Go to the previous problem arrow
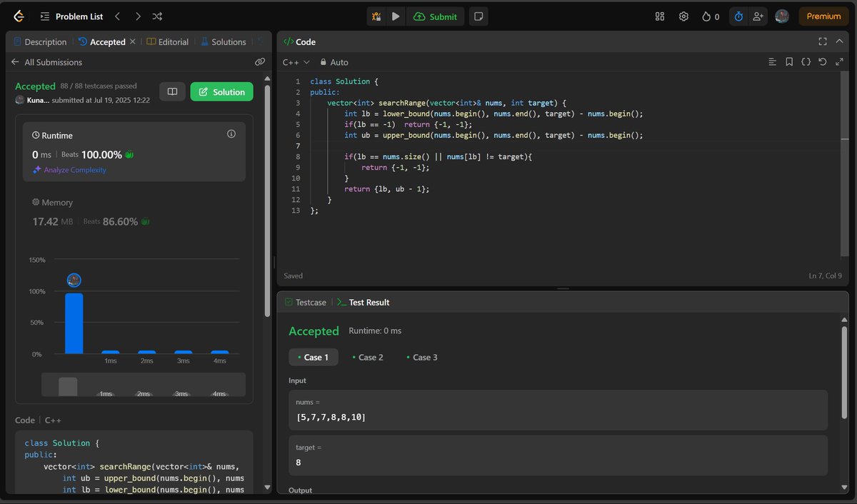 [x=118, y=16]
